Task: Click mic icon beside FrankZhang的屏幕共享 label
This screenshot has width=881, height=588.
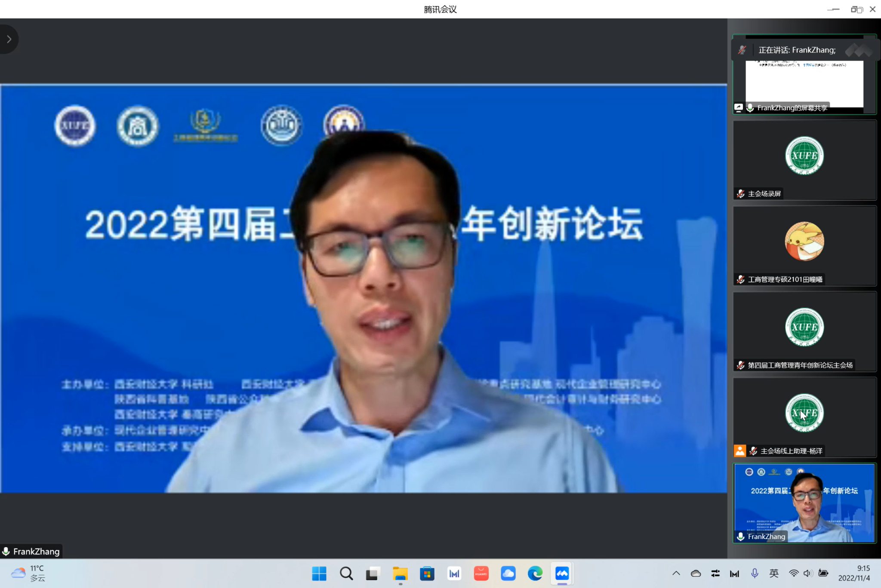Action: [750, 108]
